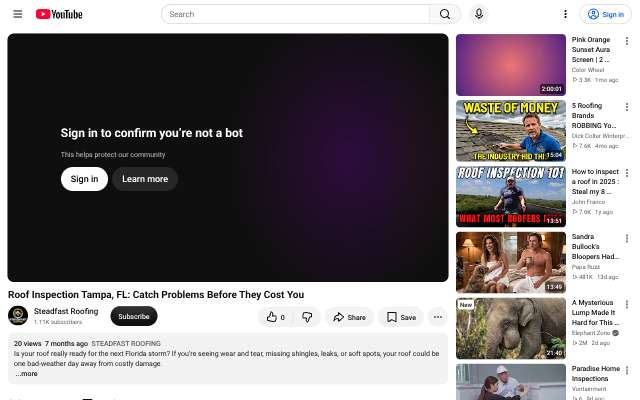Viewport: 640px width, 400px height.
Task: Subscribe to Steadfast Roofing
Action: pyautogui.click(x=134, y=316)
